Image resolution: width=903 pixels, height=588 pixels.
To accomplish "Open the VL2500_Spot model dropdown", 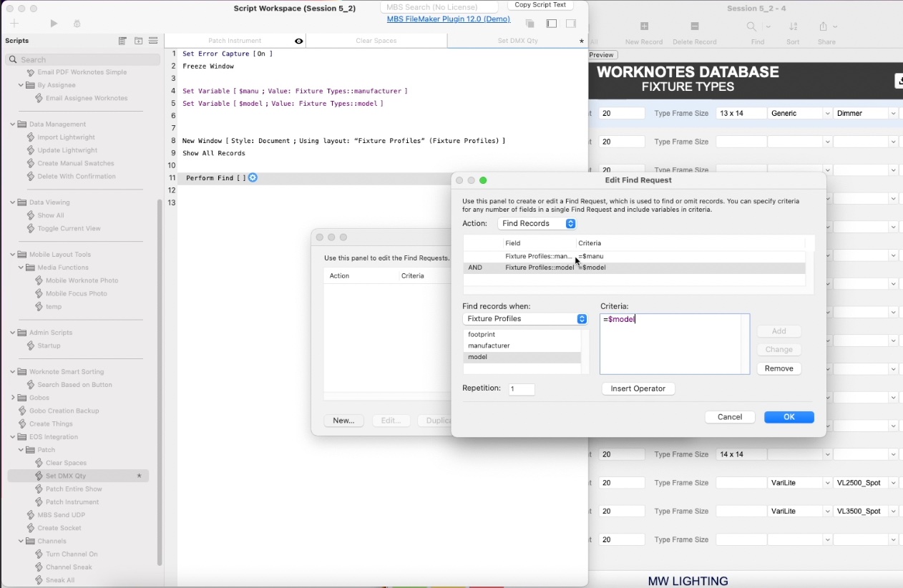I will [893, 484].
